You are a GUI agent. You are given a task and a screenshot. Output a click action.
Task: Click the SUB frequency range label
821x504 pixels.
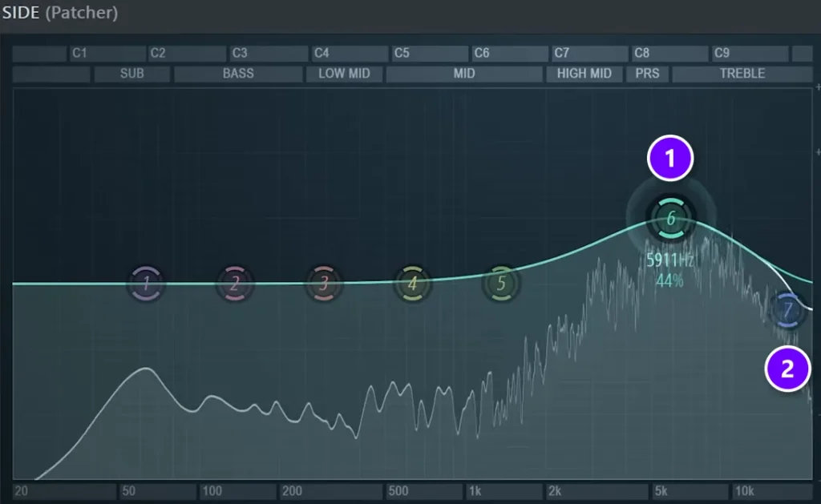pyautogui.click(x=132, y=73)
